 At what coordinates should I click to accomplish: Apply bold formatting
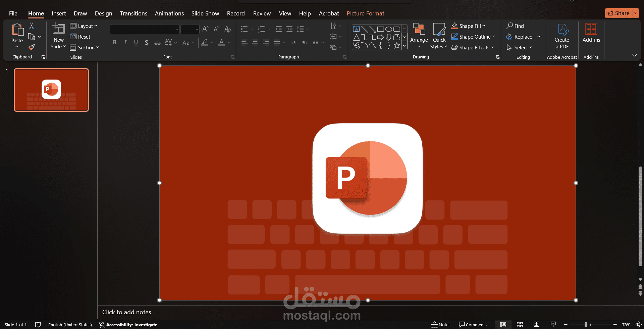click(x=114, y=43)
